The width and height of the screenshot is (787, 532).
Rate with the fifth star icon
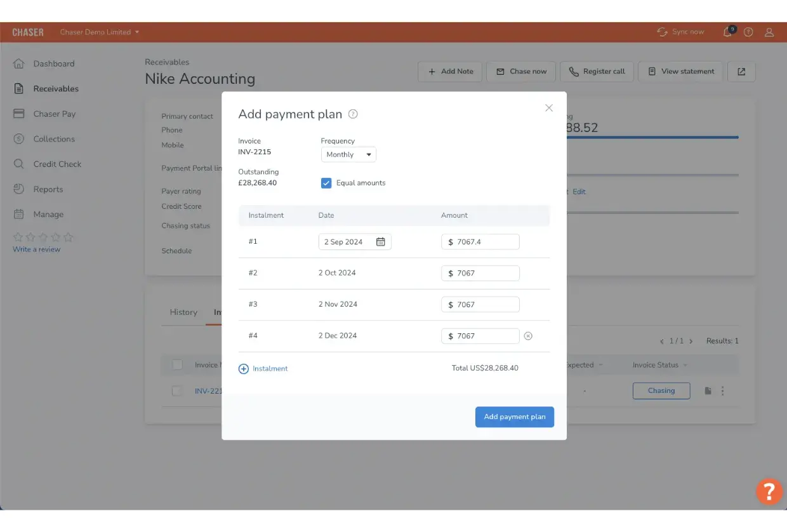click(x=69, y=237)
